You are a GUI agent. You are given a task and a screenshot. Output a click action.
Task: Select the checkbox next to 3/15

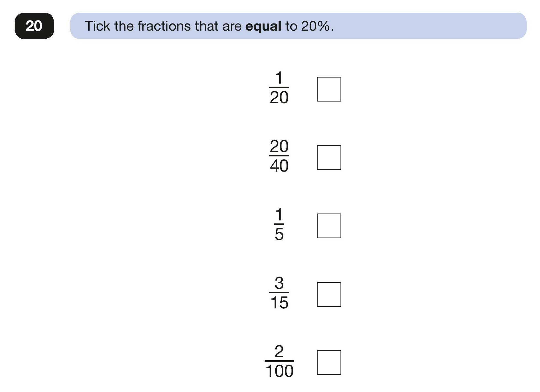[x=329, y=294]
